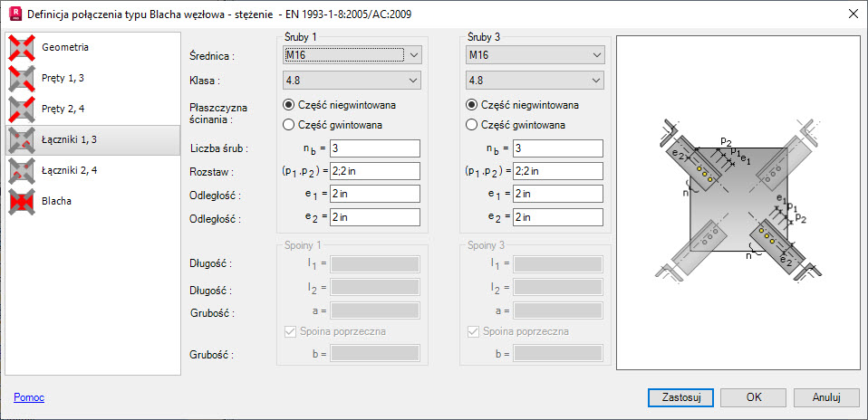Select Część gwintowana for Śruby 1

290,125
